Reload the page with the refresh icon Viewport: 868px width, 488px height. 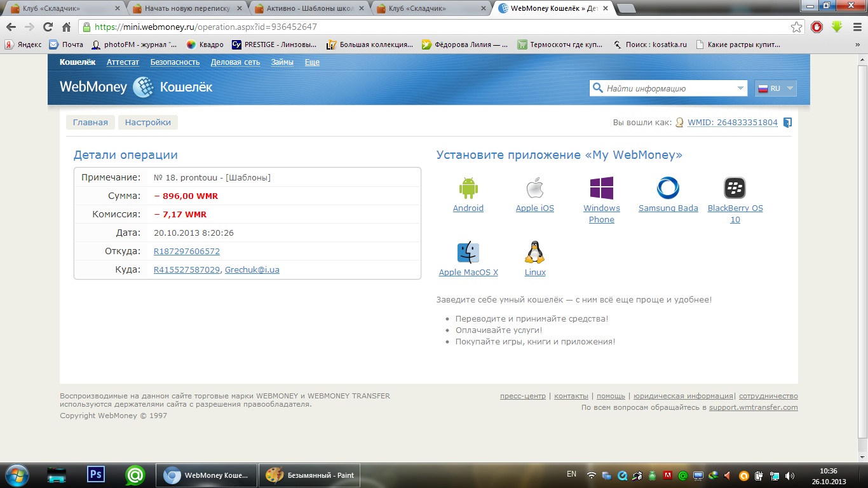48,27
